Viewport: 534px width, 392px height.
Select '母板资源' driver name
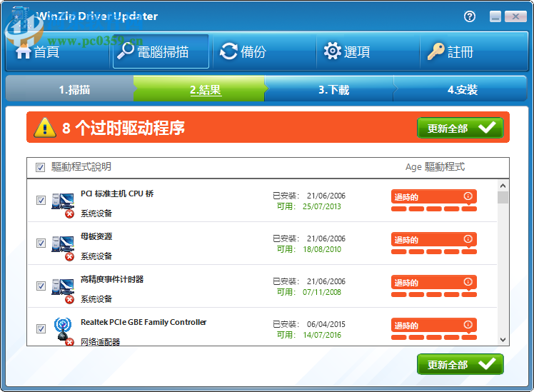click(96, 236)
